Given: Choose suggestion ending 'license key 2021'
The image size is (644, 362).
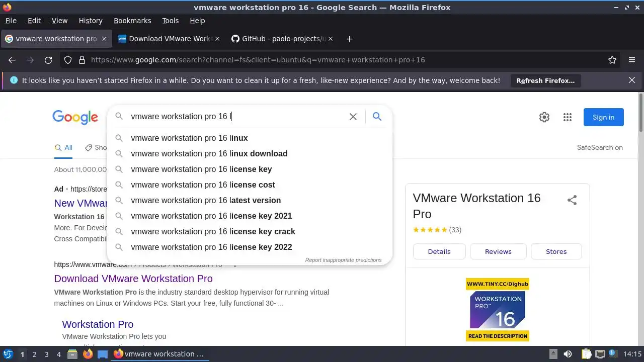Looking at the screenshot, I should click(x=250, y=216).
